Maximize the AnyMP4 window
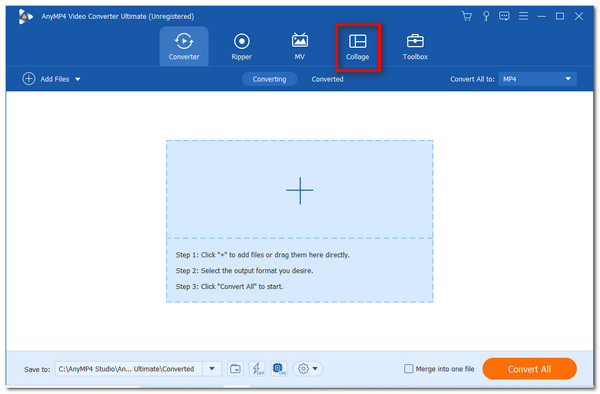Viewport: 600px width, 394px height. click(560, 16)
